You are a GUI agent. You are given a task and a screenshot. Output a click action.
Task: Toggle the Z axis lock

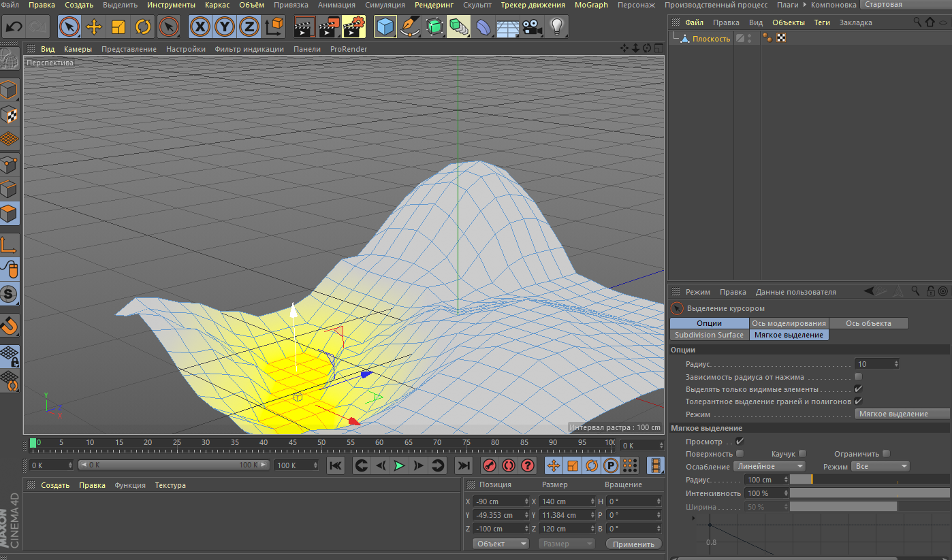click(x=249, y=27)
